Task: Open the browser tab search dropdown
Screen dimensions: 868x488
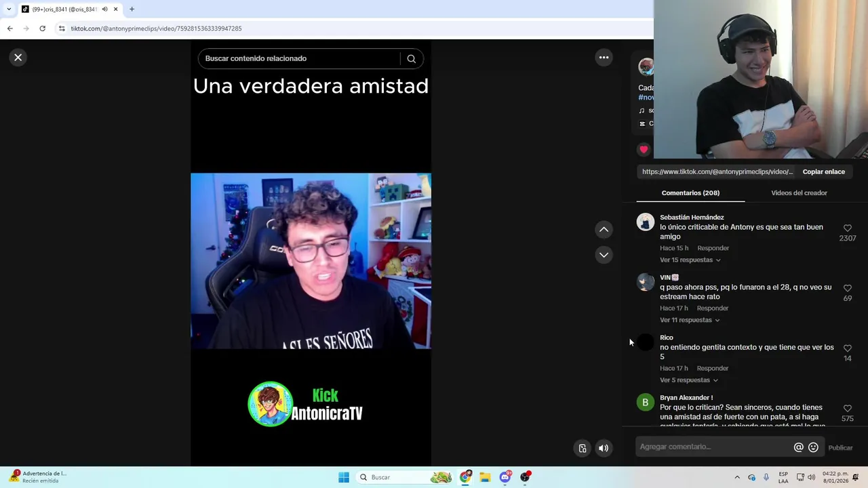Action: pos(9,9)
